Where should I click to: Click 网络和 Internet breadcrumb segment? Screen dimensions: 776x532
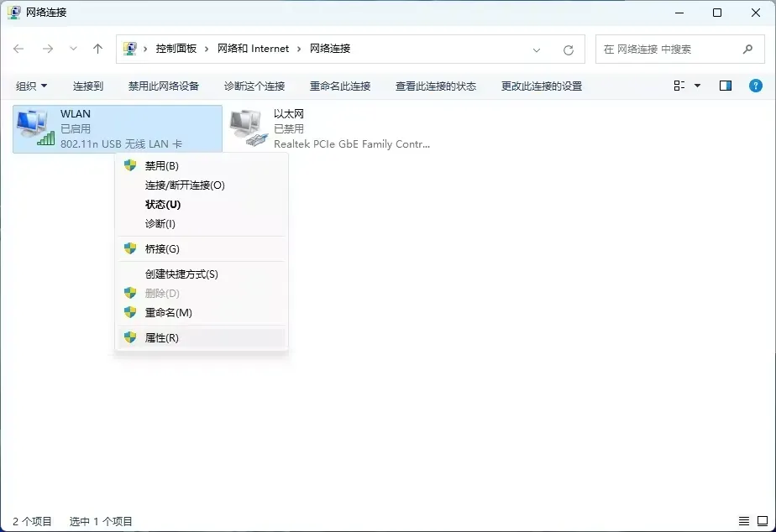(253, 49)
